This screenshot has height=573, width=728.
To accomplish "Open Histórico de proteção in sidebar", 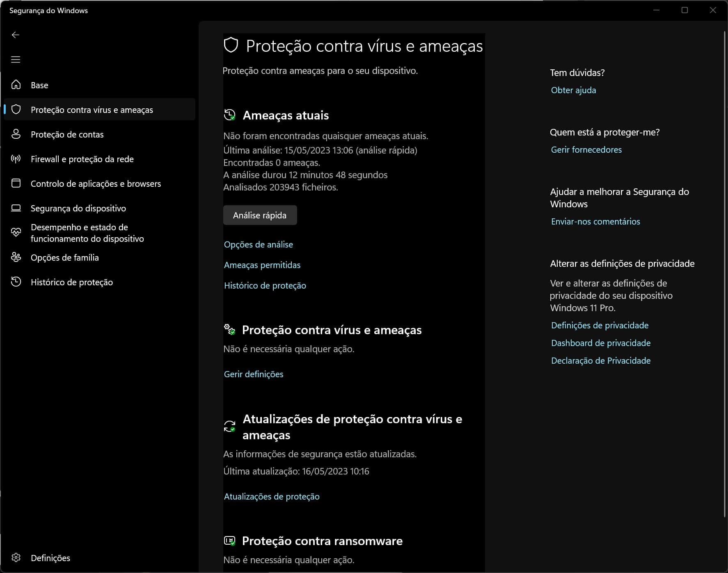I will tap(71, 282).
